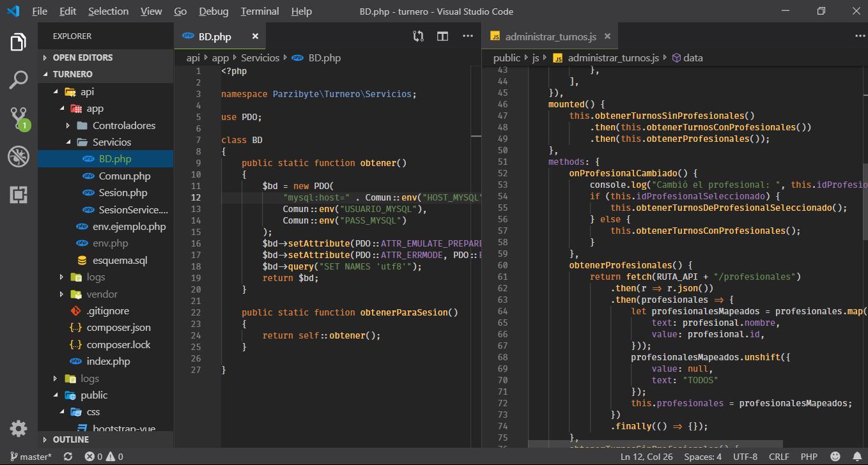868x465 pixels.
Task: Open Terminal menu
Action: [260, 11]
